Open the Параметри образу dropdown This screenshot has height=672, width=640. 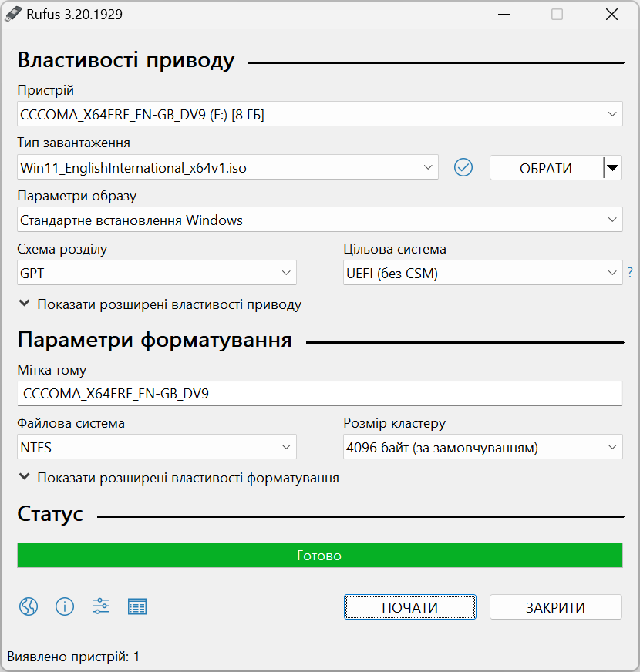pyautogui.click(x=319, y=220)
